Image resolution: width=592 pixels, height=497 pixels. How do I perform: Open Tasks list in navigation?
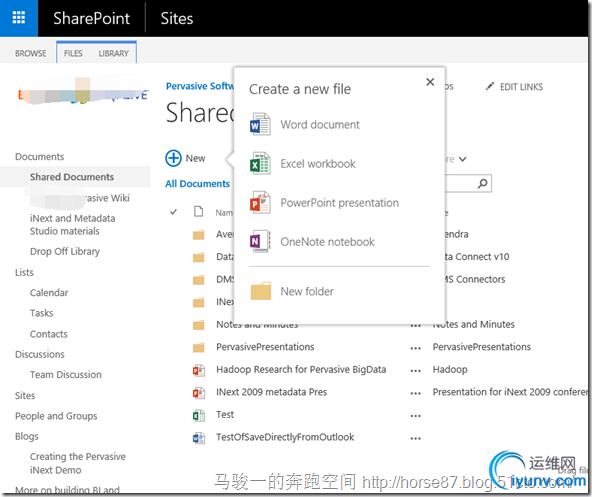click(x=42, y=313)
